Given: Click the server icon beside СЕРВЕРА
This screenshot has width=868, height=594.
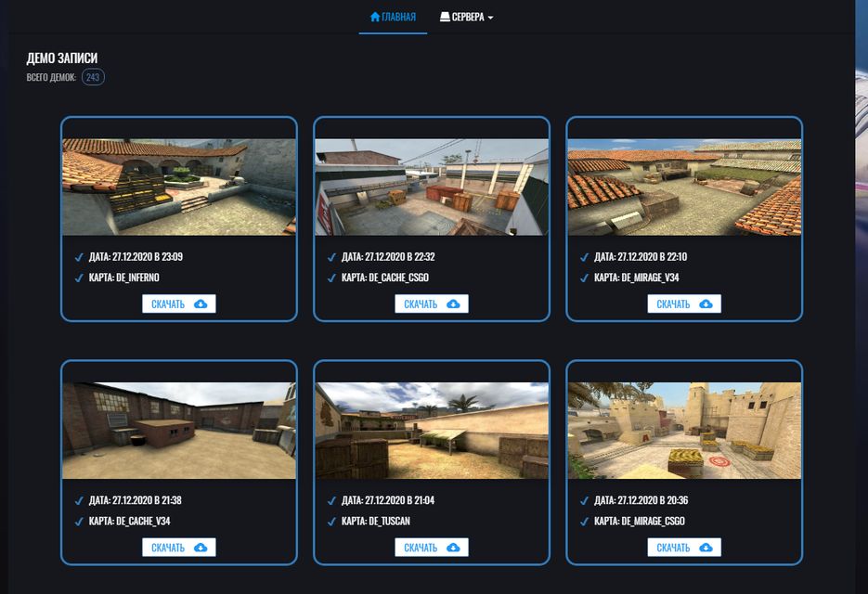Looking at the screenshot, I should (445, 17).
